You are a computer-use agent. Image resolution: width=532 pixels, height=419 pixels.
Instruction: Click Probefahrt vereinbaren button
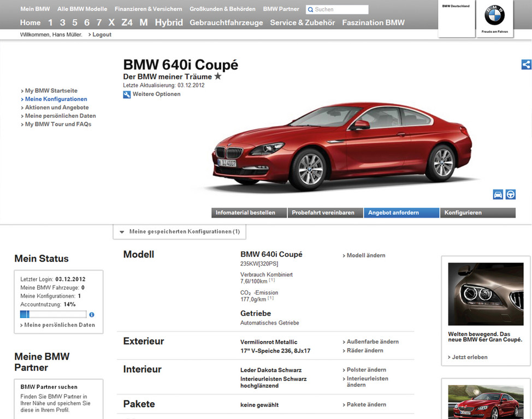click(x=325, y=213)
